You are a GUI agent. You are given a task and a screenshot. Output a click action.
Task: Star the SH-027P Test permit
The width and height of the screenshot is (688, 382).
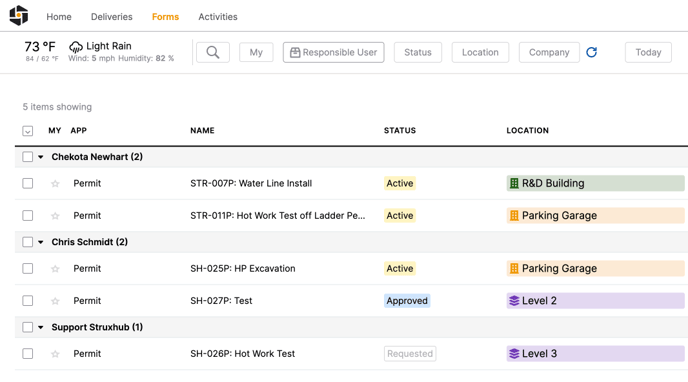(x=55, y=301)
